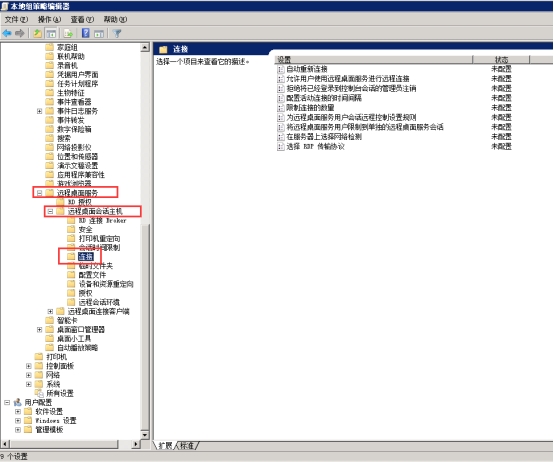The width and height of the screenshot is (554, 462).
Task: Collapse the 远程桌面服务 tree node
Action: 40,193
